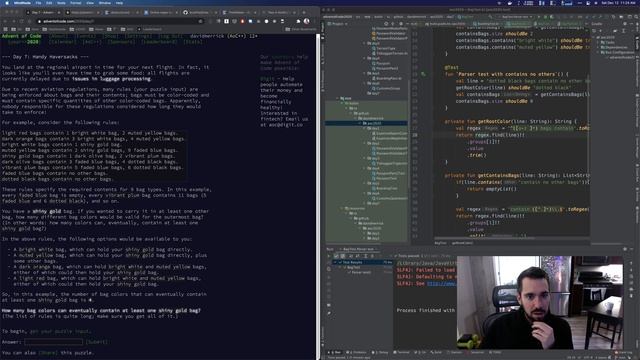The height and width of the screenshot is (360, 640).
Task: Open the Window menu in the menu bar
Action: click(x=105, y=3)
